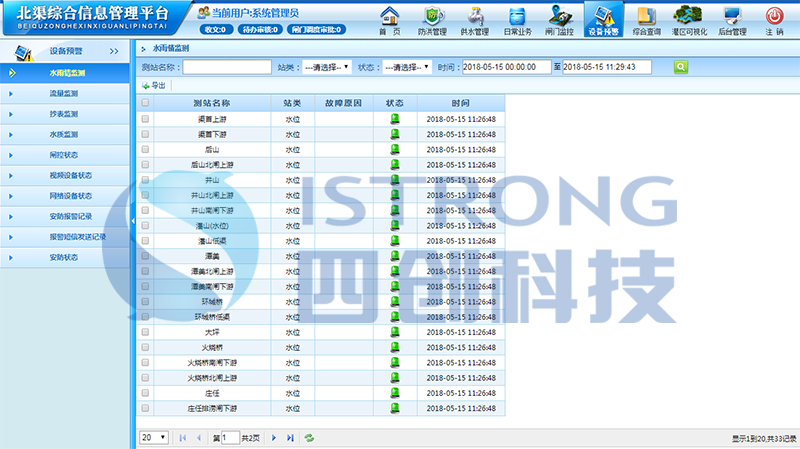Go to next page arrow
The height and width of the screenshot is (449, 800).
tap(273, 438)
